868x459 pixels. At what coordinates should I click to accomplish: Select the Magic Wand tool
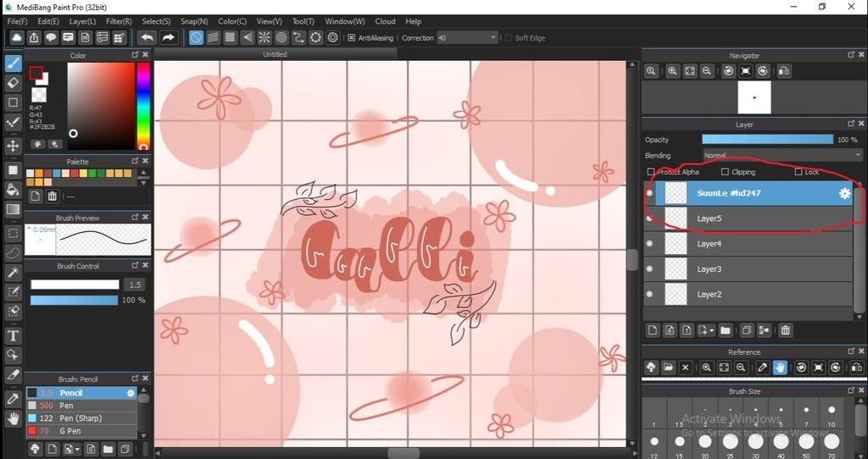pos(14,272)
